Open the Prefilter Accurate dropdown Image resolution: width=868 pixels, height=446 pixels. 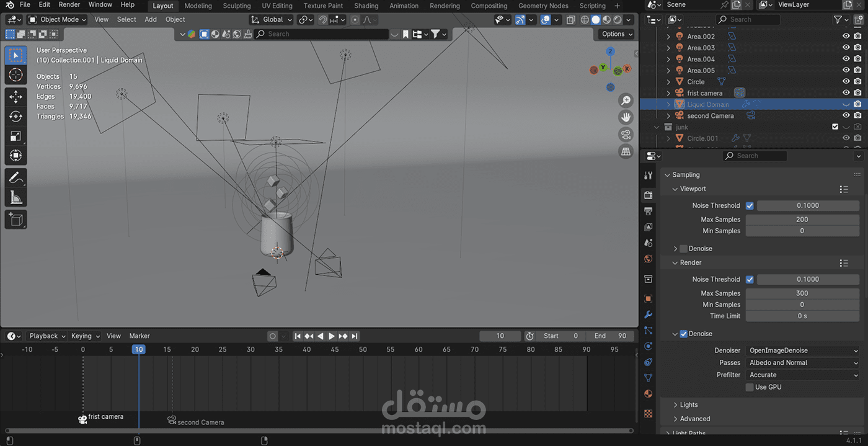click(x=802, y=375)
